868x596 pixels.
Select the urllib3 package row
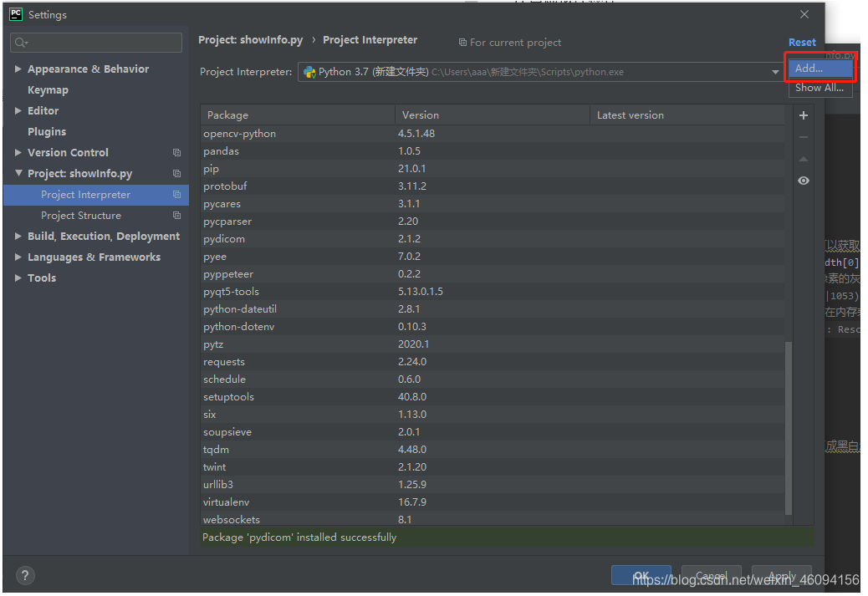[x=493, y=485]
